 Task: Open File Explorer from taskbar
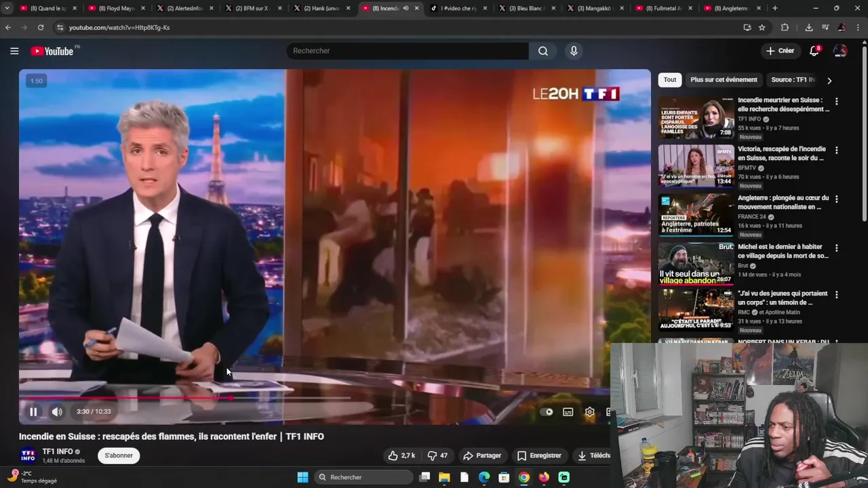tap(444, 477)
